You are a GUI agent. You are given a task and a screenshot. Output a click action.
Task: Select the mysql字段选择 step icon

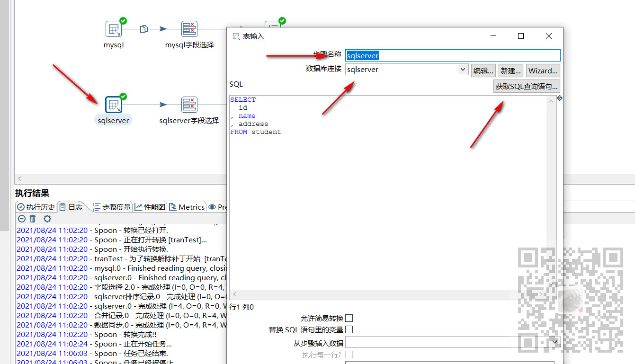pyautogui.click(x=189, y=29)
